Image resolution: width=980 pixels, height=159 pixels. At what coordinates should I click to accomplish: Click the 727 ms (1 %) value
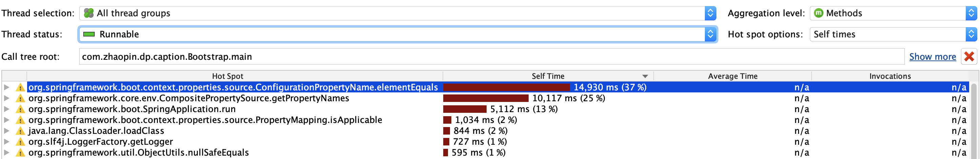click(x=480, y=142)
